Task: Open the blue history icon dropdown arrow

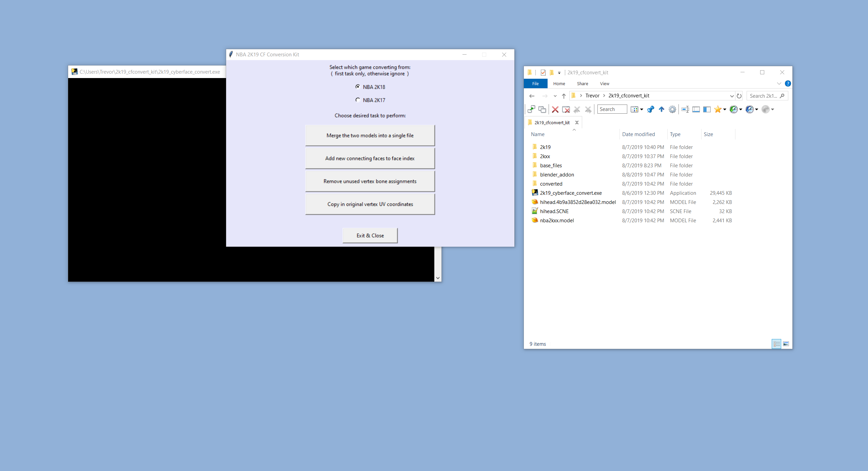Action: [x=756, y=109]
